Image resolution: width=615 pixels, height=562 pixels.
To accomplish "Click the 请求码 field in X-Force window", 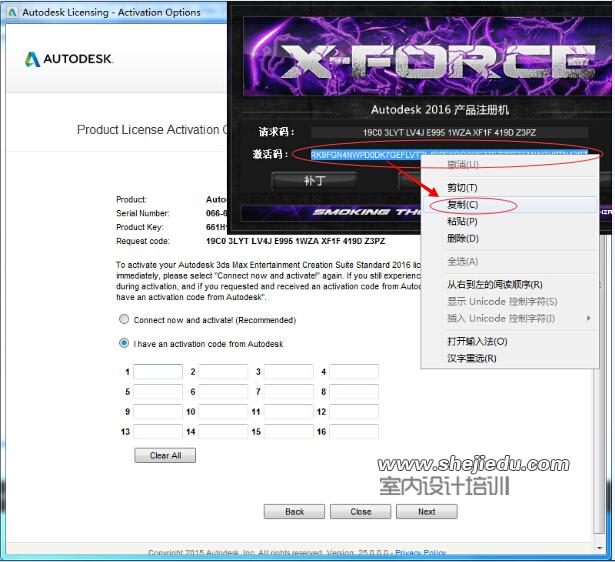I will click(x=449, y=133).
